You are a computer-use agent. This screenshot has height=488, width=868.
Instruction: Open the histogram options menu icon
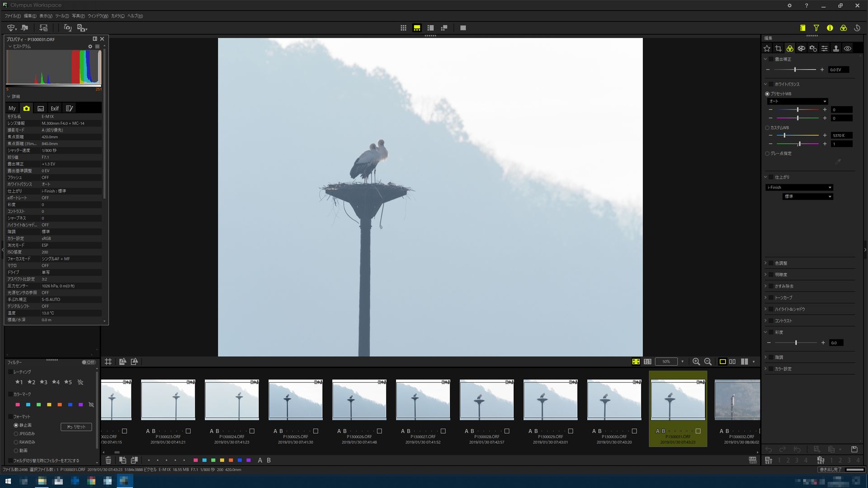97,47
